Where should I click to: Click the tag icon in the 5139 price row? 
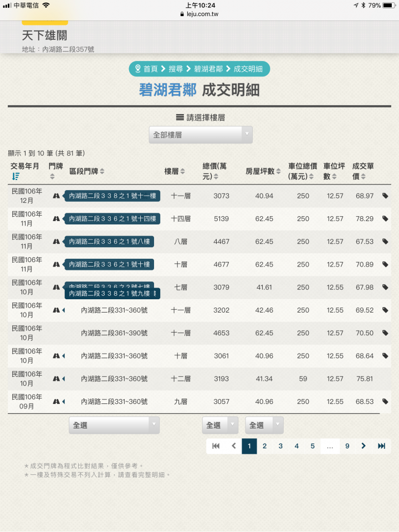(x=385, y=218)
